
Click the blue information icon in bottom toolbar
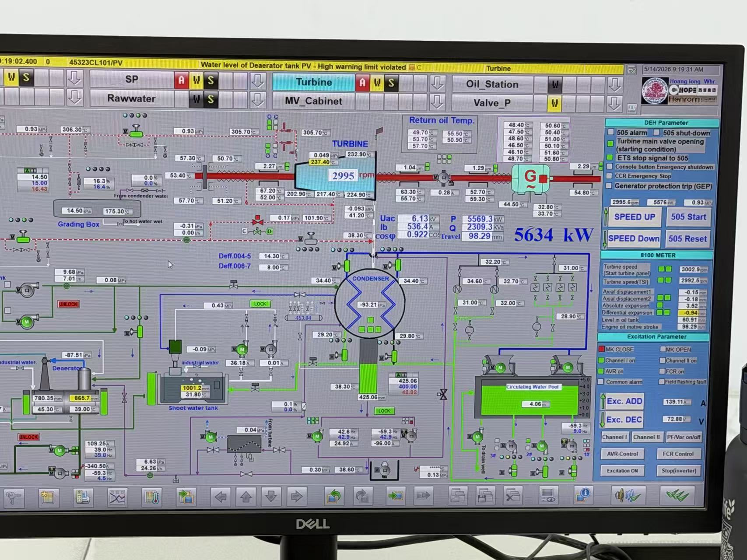pyautogui.click(x=583, y=495)
